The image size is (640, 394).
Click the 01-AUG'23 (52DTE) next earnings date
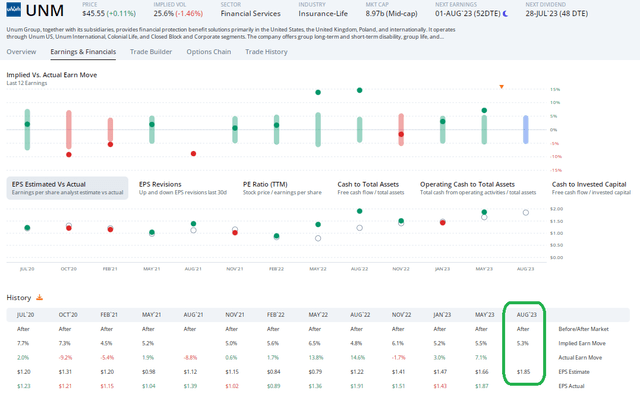point(468,13)
